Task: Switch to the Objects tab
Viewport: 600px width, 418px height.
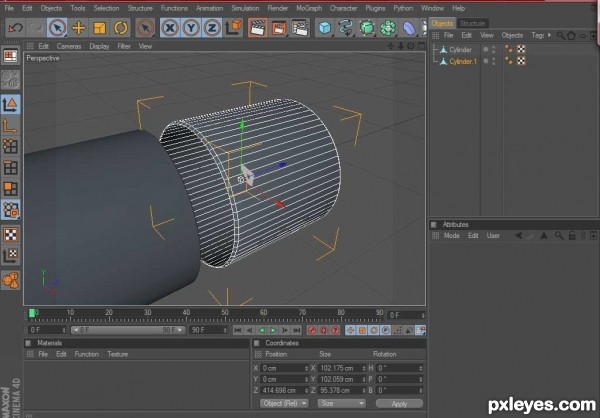Action: (x=442, y=23)
